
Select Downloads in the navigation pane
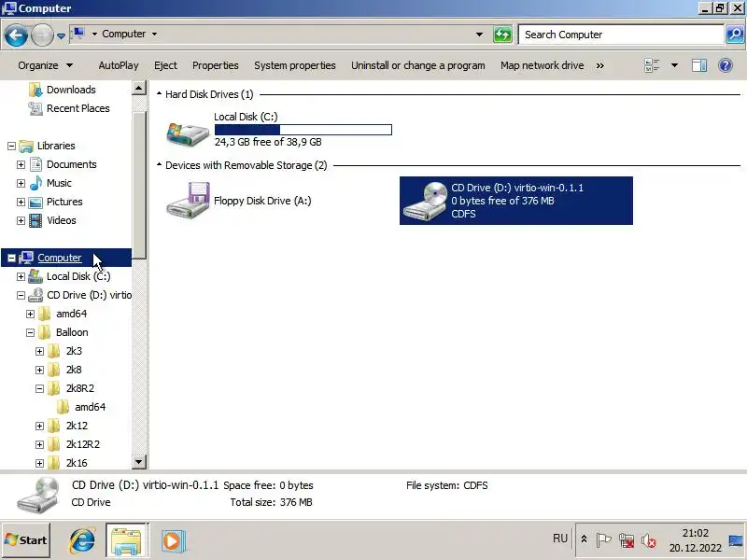(x=71, y=90)
